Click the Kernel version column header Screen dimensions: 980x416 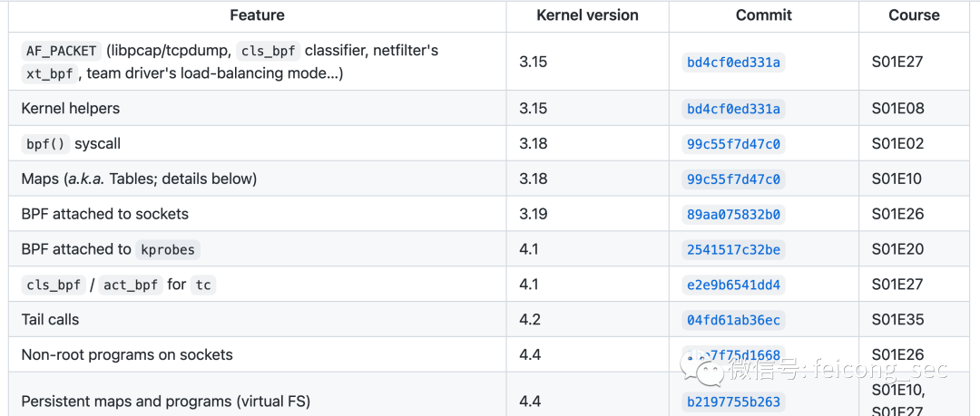[x=587, y=15]
